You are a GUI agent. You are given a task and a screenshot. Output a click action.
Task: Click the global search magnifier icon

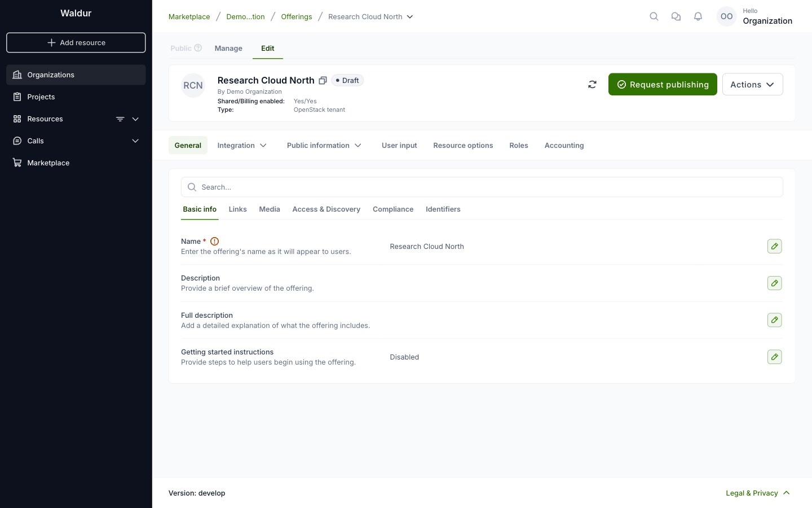[654, 16]
